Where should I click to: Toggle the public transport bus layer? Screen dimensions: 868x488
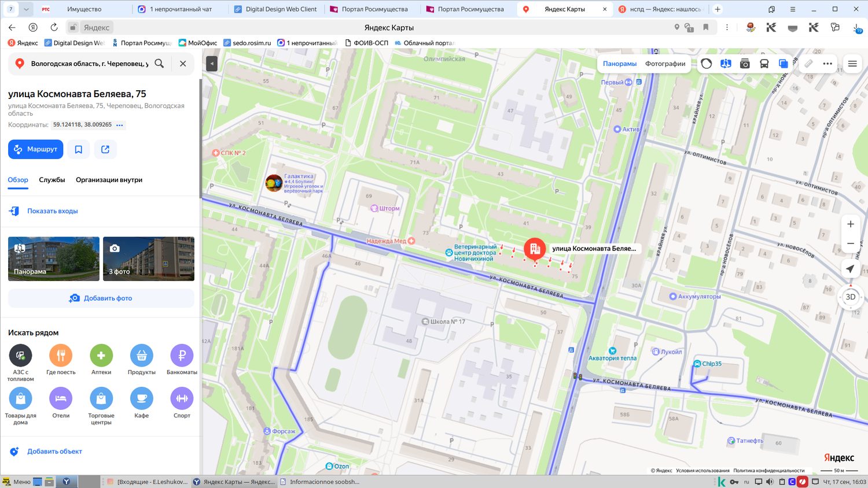(764, 64)
